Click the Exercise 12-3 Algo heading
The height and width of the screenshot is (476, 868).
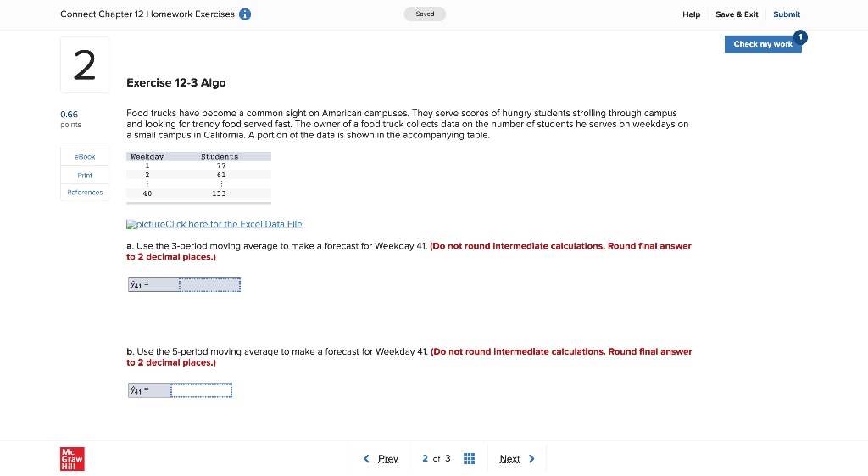(176, 83)
